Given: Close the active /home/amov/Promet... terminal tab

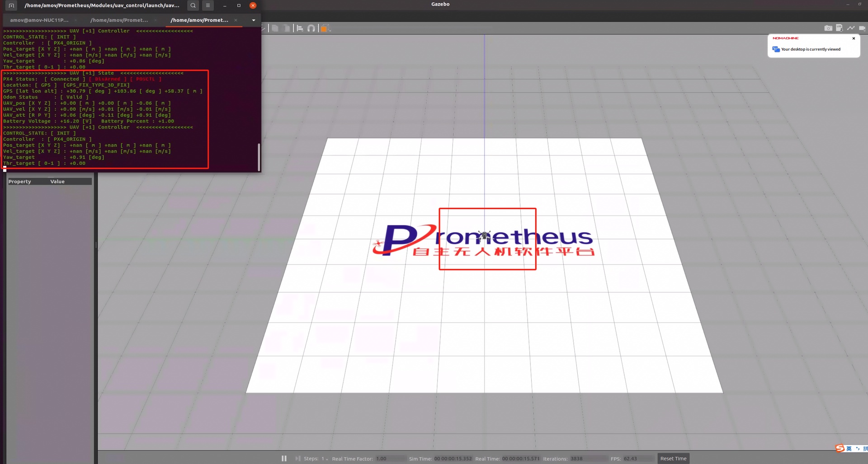Looking at the screenshot, I should [x=236, y=20].
